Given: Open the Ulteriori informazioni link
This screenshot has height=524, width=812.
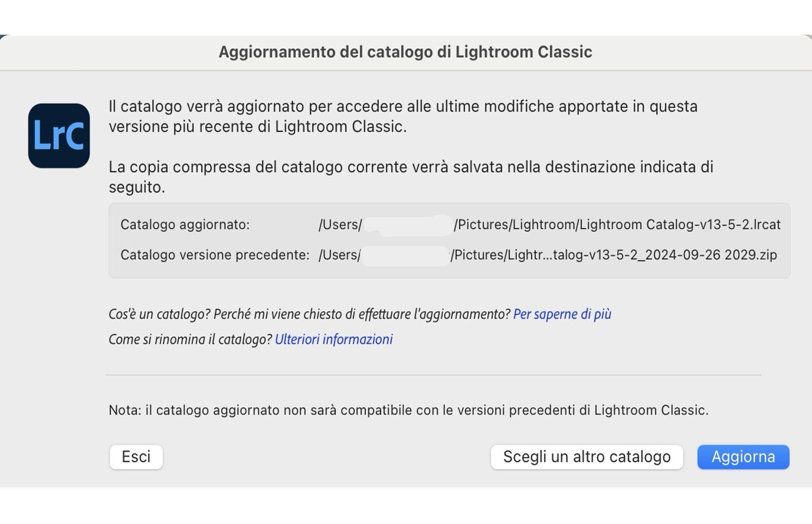Looking at the screenshot, I should point(333,339).
